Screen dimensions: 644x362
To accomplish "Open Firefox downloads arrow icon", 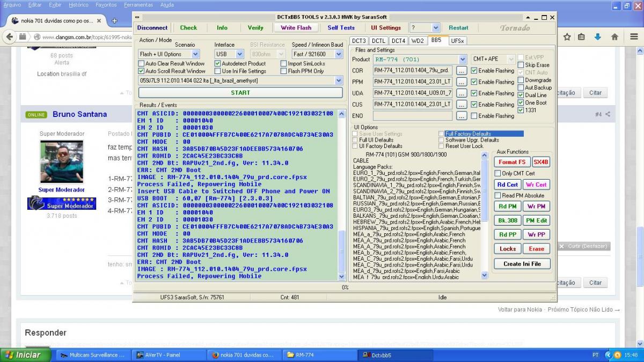I will [598, 37].
